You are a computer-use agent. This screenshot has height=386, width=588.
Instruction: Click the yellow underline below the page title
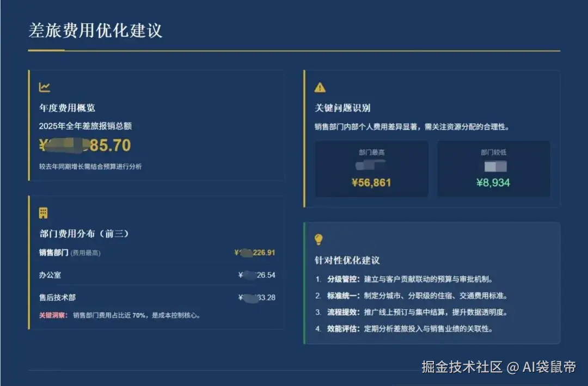coord(45,49)
